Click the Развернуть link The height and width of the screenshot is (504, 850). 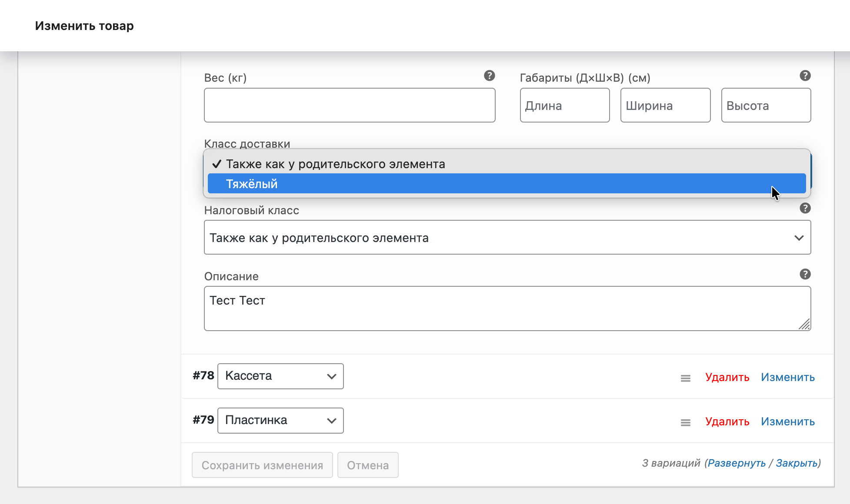pyautogui.click(x=736, y=463)
